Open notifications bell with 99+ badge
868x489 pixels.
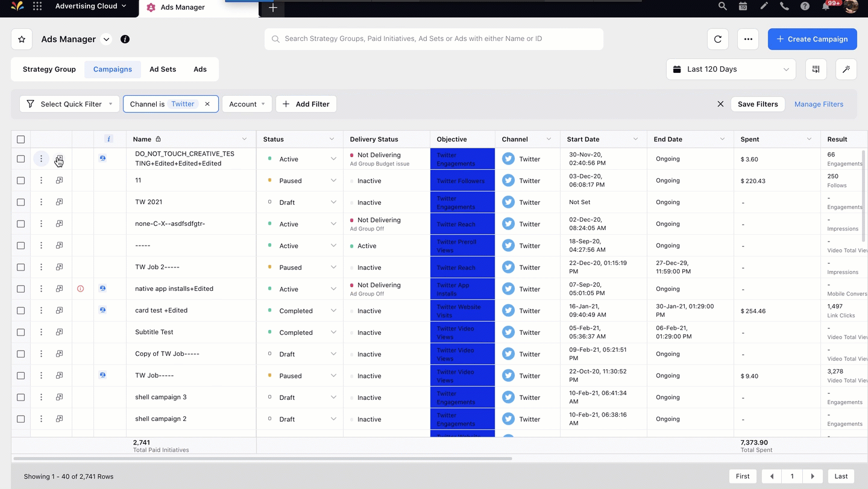click(826, 6)
